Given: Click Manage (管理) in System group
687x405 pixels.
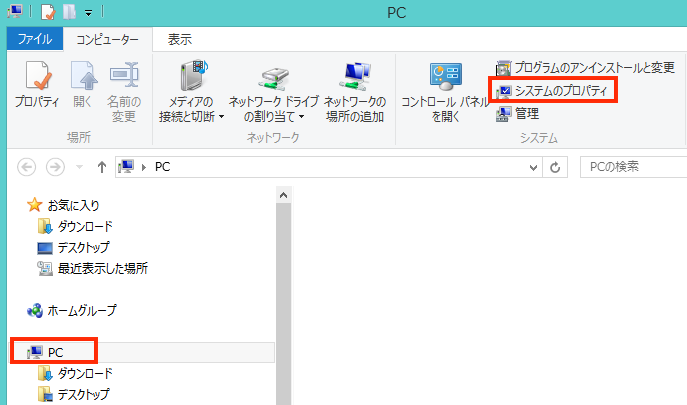Looking at the screenshot, I should (x=517, y=114).
